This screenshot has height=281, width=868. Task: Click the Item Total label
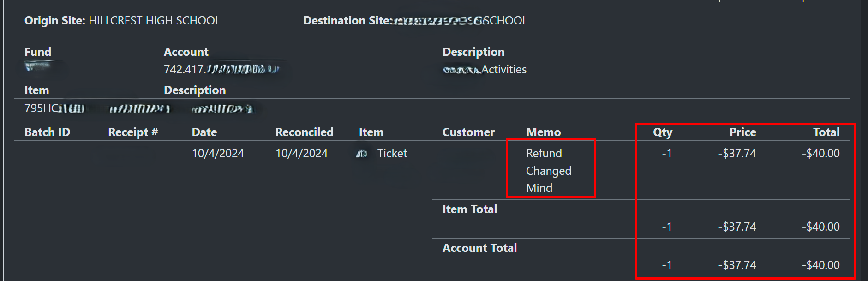pos(470,209)
